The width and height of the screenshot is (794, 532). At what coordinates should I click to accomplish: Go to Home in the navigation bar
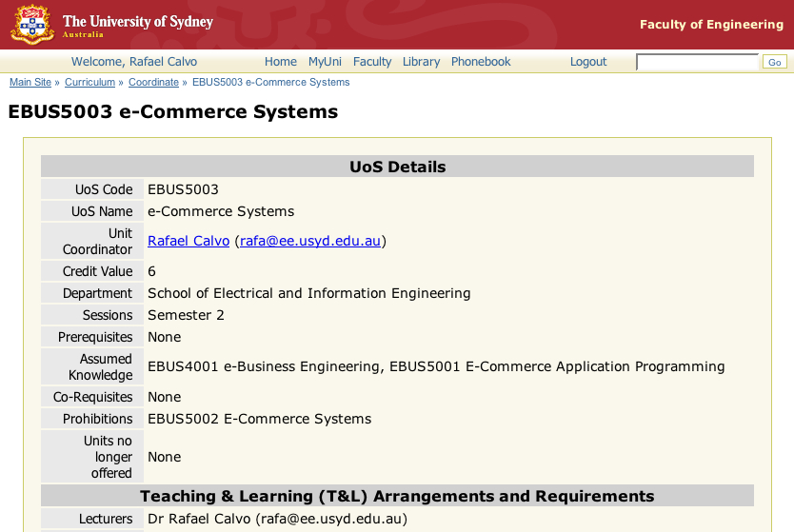tap(281, 62)
